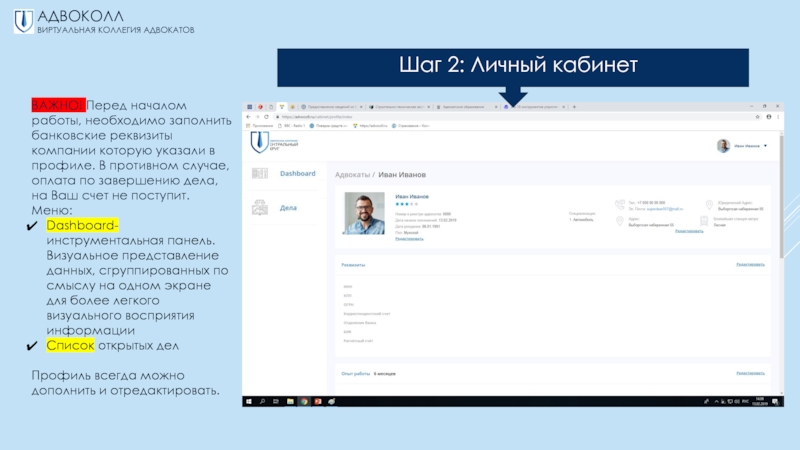Click the browser back arrow
This screenshot has height=450, width=800.
coord(249,116)
